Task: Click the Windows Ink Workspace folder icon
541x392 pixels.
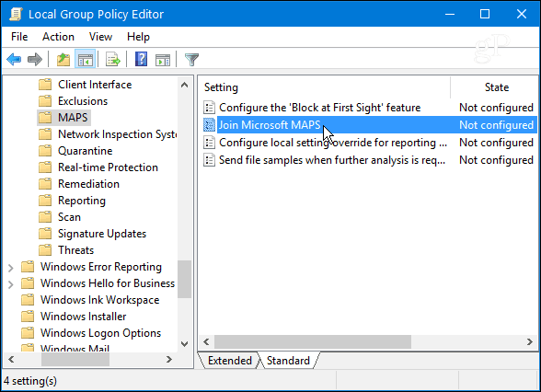Action: 28,300
